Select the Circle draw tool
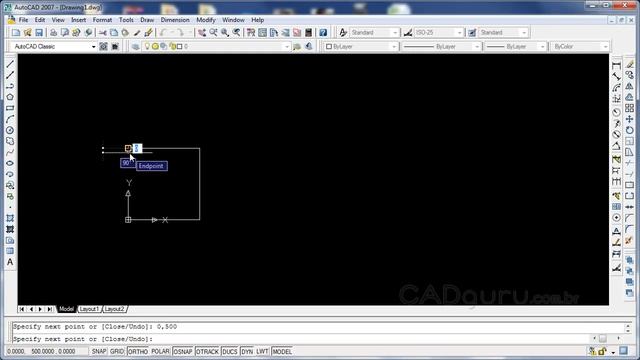The height and width of the screenshot is (360, 640). (x=10, y=130)
